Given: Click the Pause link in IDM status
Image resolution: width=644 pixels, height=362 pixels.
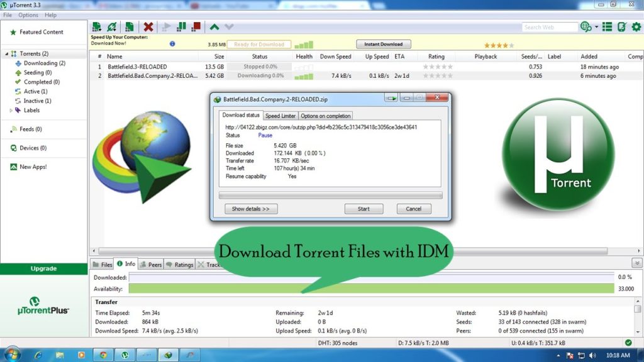Looking at the screenshot, I should pos(265,135).
